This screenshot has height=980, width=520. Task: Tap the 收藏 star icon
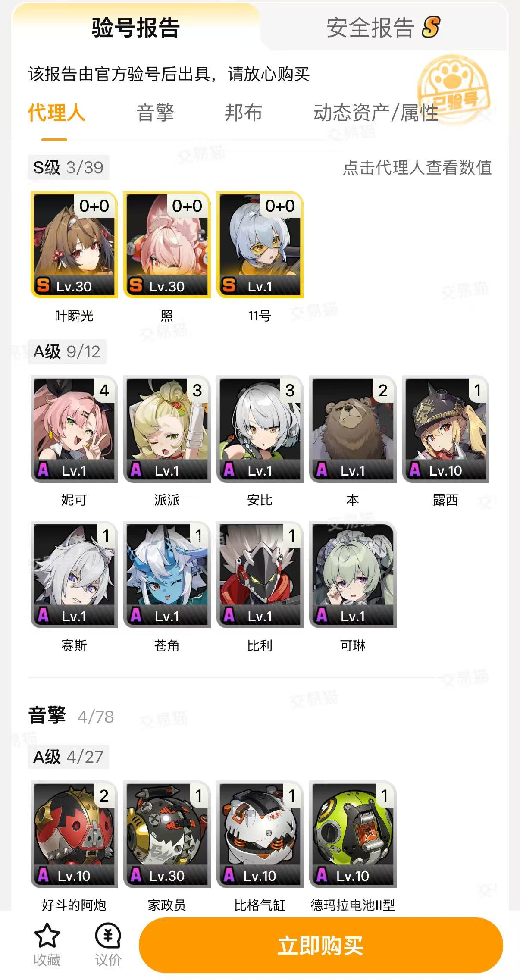pos(47,936)
